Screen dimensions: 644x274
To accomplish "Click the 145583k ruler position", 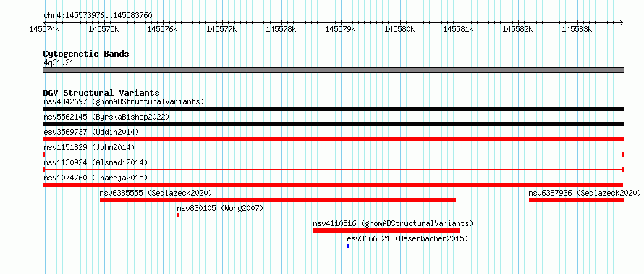I will click(x=577, y=29).
